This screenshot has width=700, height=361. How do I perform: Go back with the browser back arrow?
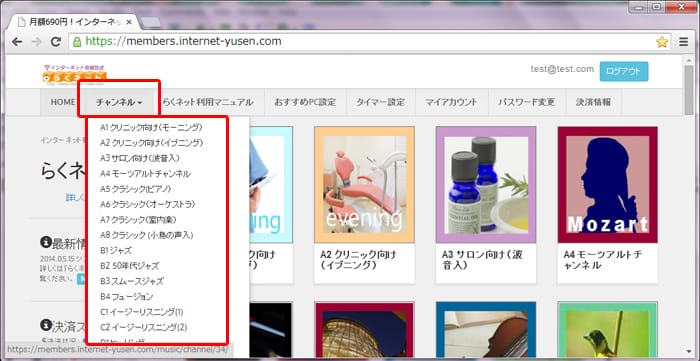17,42
